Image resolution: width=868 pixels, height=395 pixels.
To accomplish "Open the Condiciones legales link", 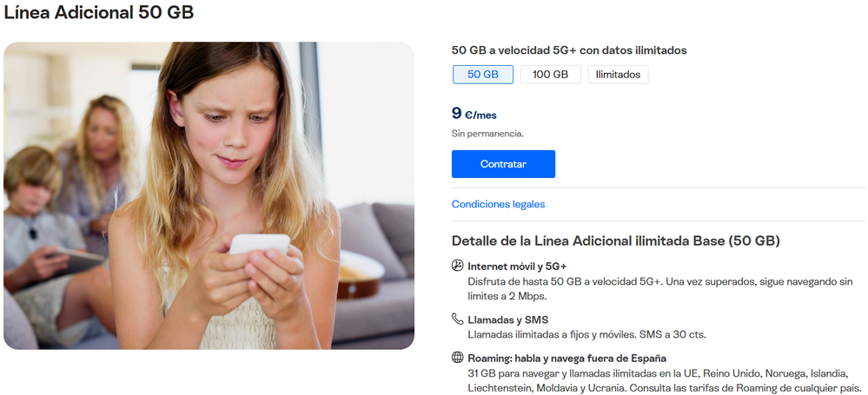I will (498, 204).
